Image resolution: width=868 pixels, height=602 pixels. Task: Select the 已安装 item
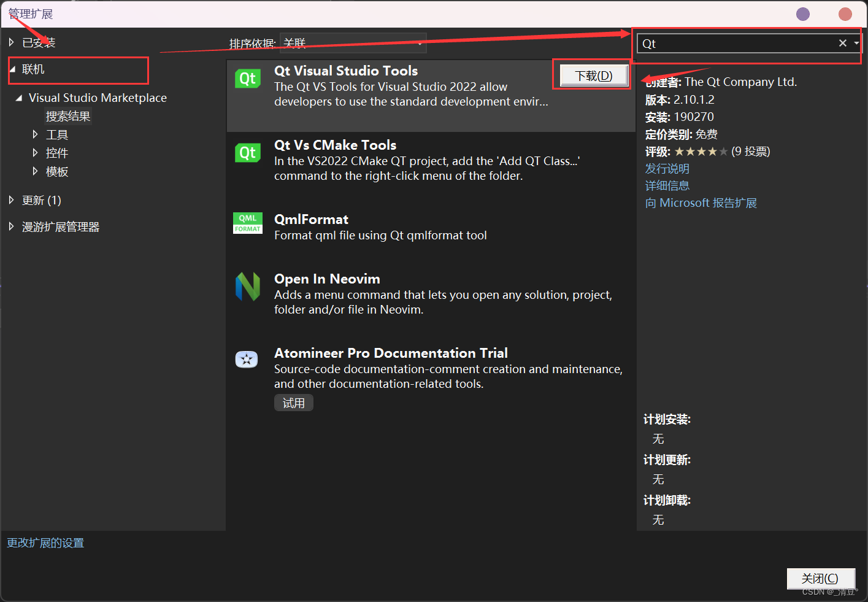pos(39,42)
